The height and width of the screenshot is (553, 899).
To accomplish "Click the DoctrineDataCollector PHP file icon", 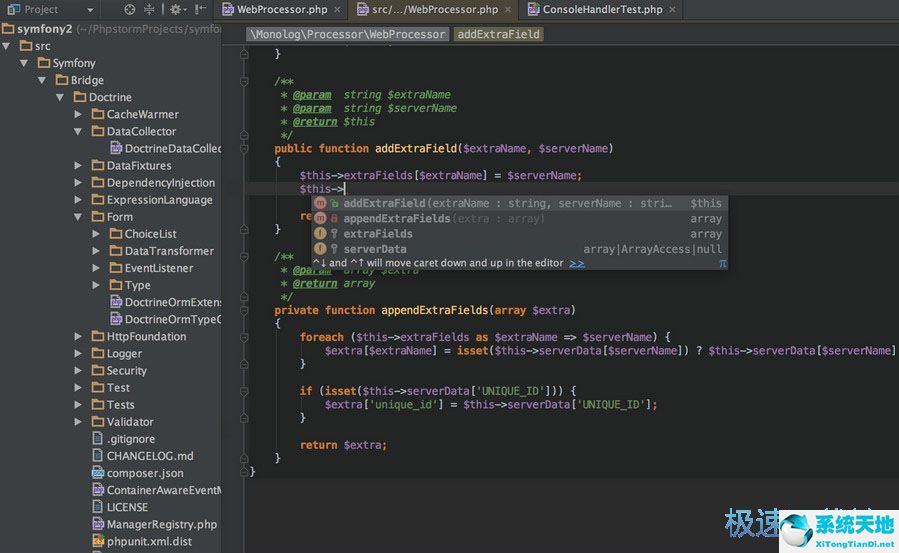I will [116, 148].
